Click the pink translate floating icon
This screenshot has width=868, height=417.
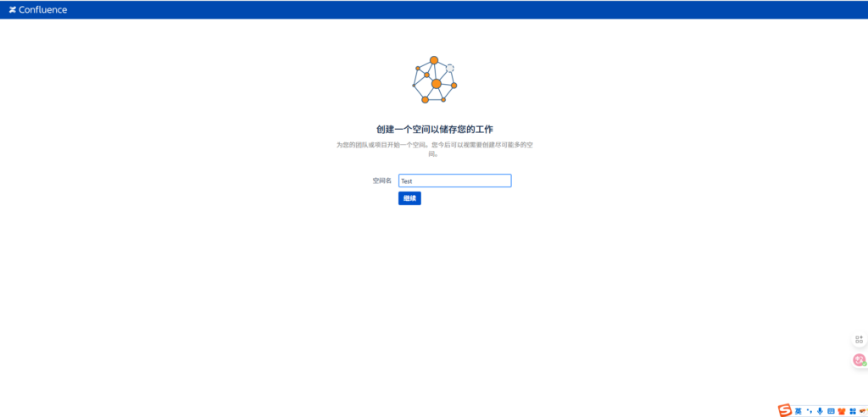click(x=859, y=360)
